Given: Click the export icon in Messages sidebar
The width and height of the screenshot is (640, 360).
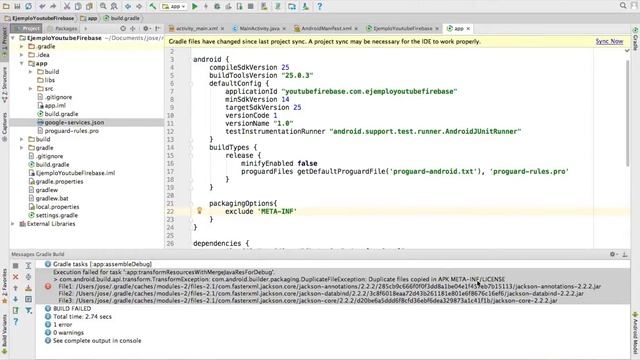Looking at the screenshot, I should click(16, 311).
